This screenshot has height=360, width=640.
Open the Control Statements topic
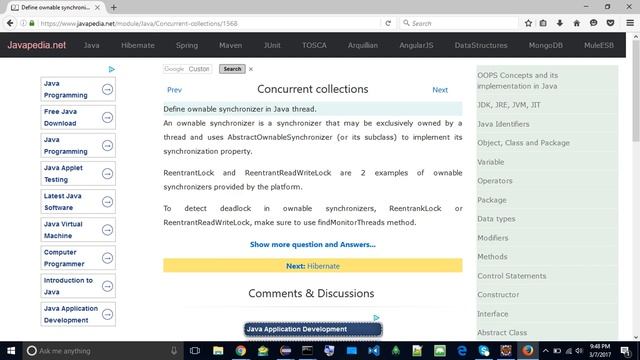tap(511, 276)
